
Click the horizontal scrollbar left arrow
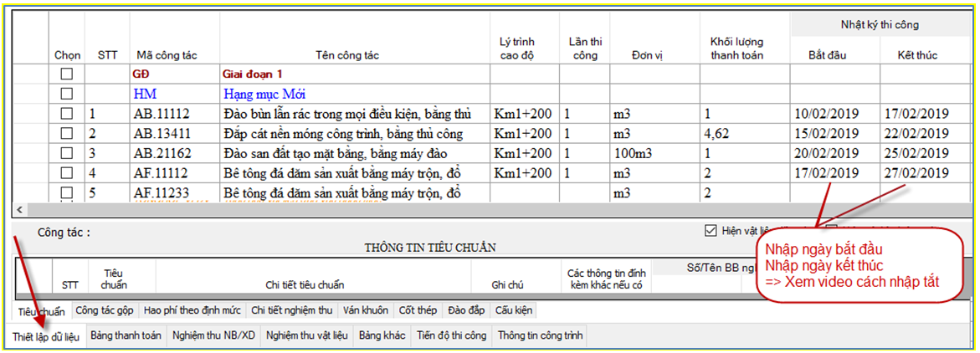pyautogui.click(x=18, y=209)
